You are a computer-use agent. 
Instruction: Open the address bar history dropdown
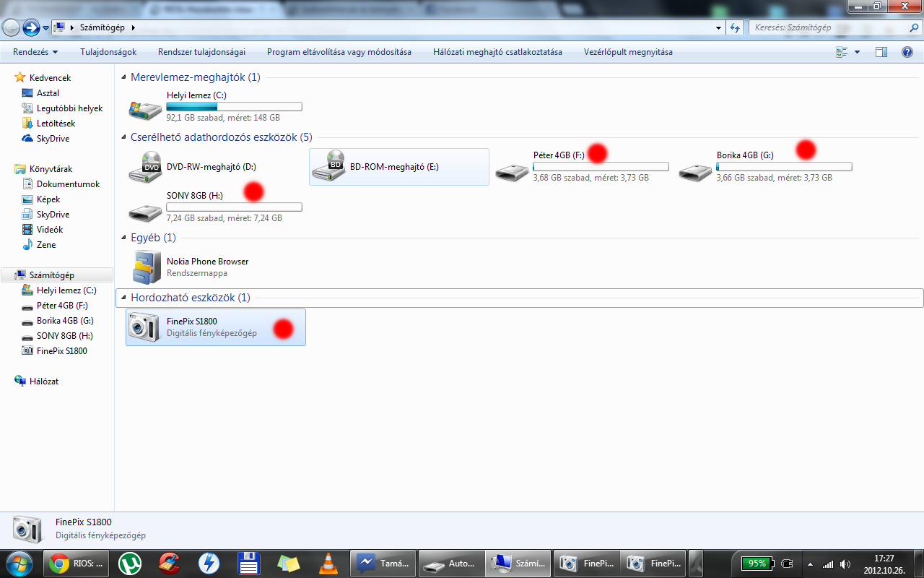pyautogui.click(x=718, y=27)
